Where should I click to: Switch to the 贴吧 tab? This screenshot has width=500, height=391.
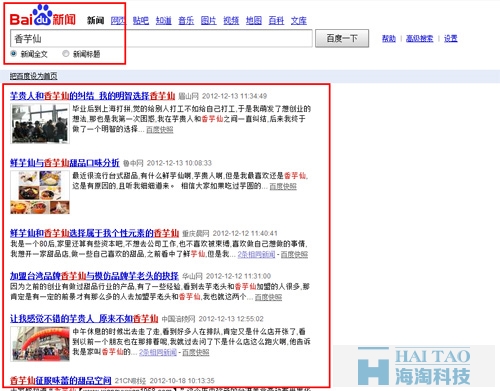click(141, 21)
